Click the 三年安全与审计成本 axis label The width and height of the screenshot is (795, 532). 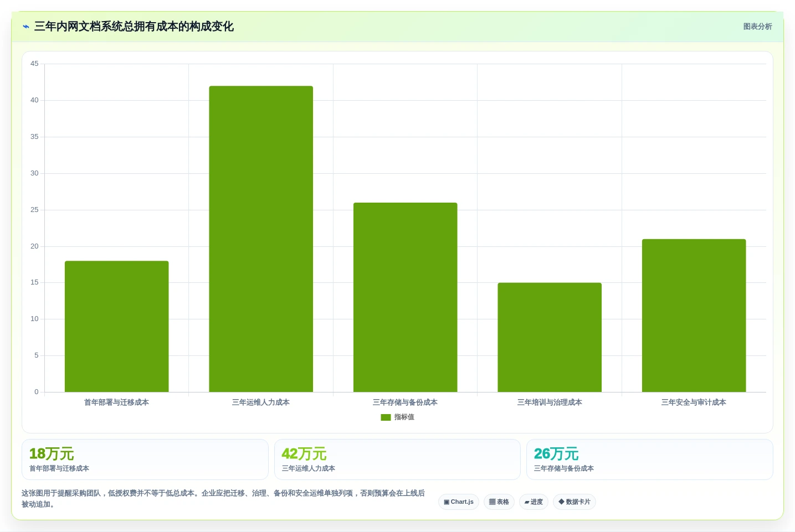(x=694, y=402)
